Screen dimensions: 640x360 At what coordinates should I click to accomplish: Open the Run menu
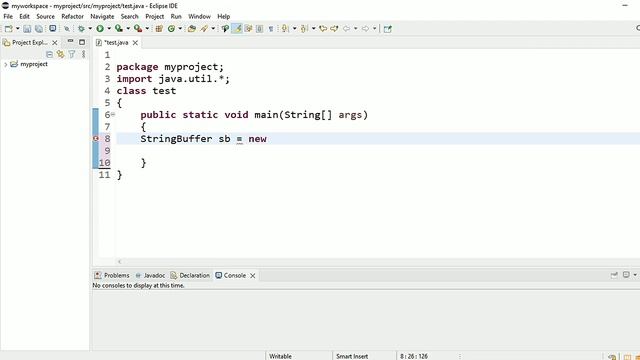click(176, 16)
